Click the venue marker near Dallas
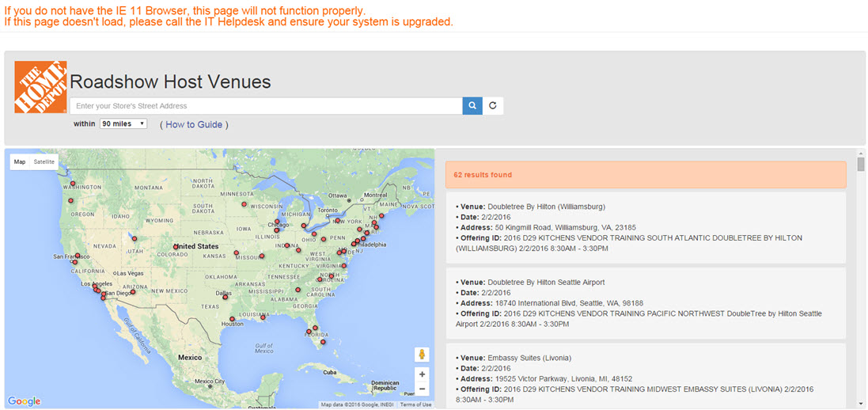The image size is (868, 410). [x=225, y=298]
